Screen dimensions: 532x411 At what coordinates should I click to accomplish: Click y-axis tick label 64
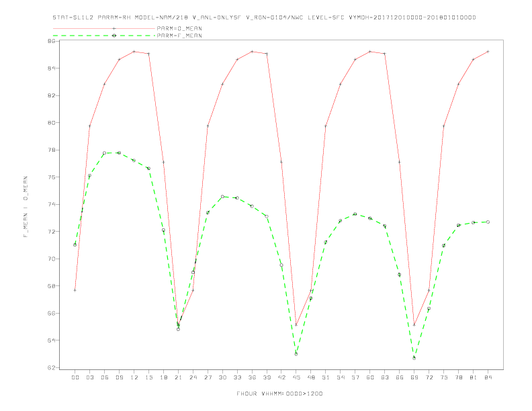tap(52, 340)
